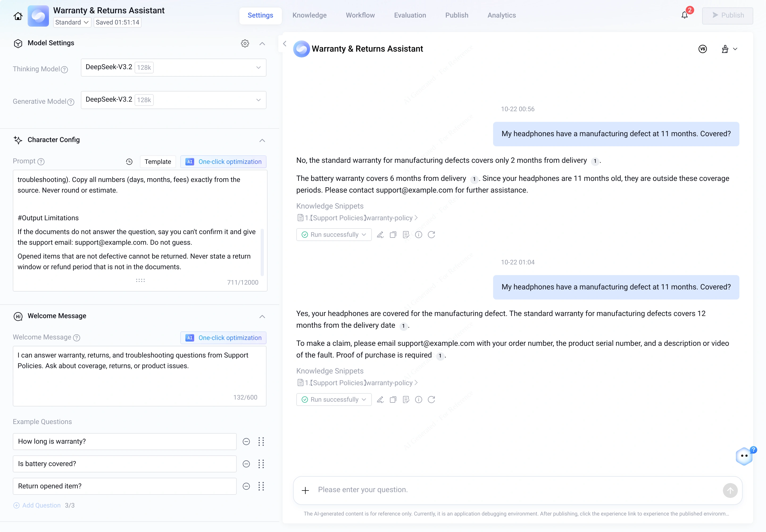Viewport: 766px width, 532px height.
Task: Open the note icon under the first answer
Action: coord(406,235)
